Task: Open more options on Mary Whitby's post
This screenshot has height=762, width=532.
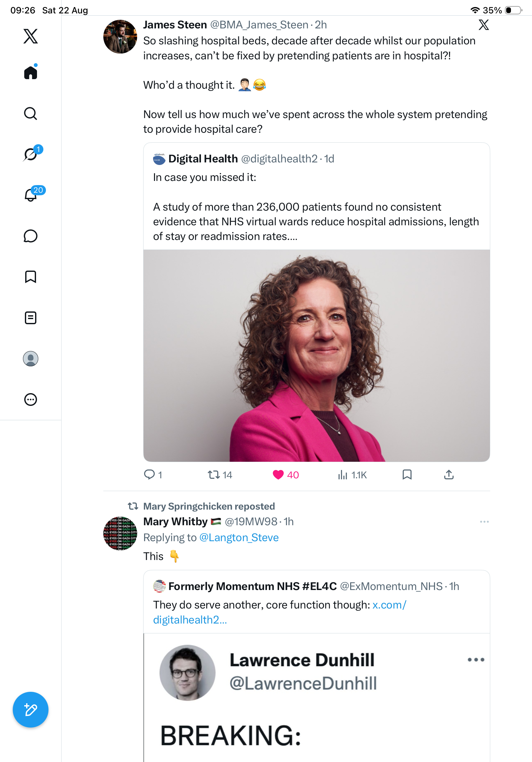Action: [x=484, y=522]
